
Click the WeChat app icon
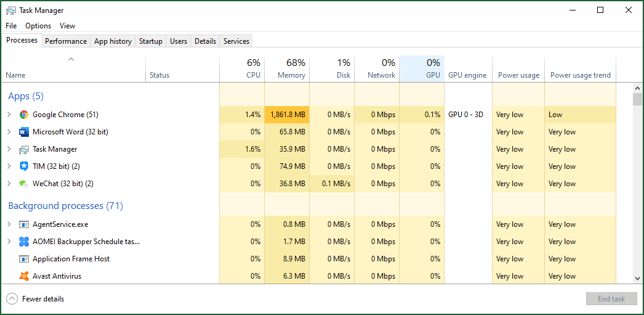coord(24,184)
